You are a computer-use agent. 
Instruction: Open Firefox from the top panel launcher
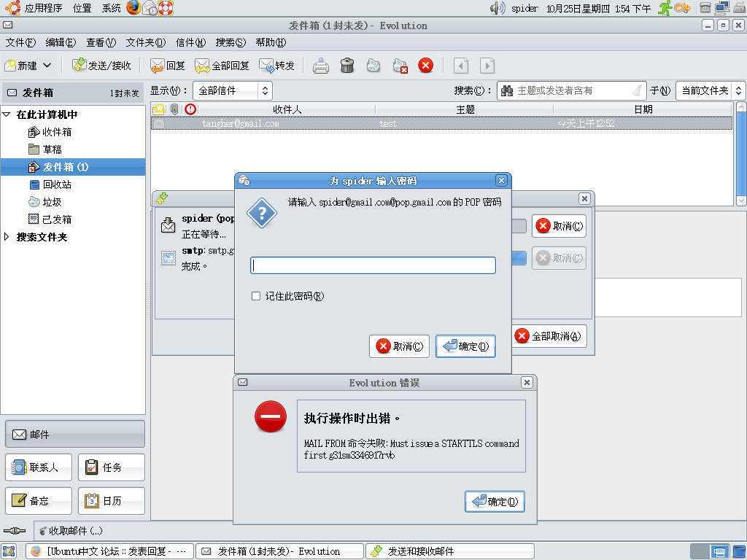pos(134,7)
